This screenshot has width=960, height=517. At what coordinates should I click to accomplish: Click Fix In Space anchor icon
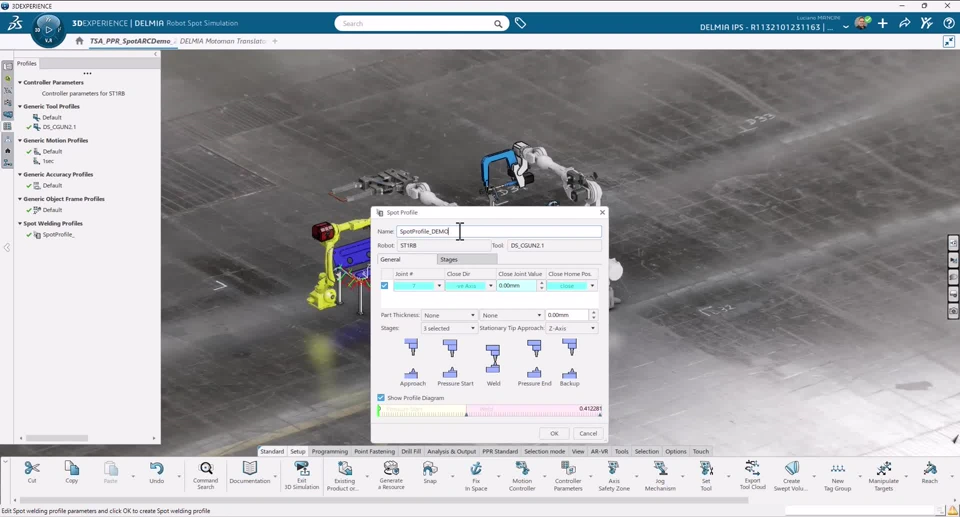click(476, 469)
